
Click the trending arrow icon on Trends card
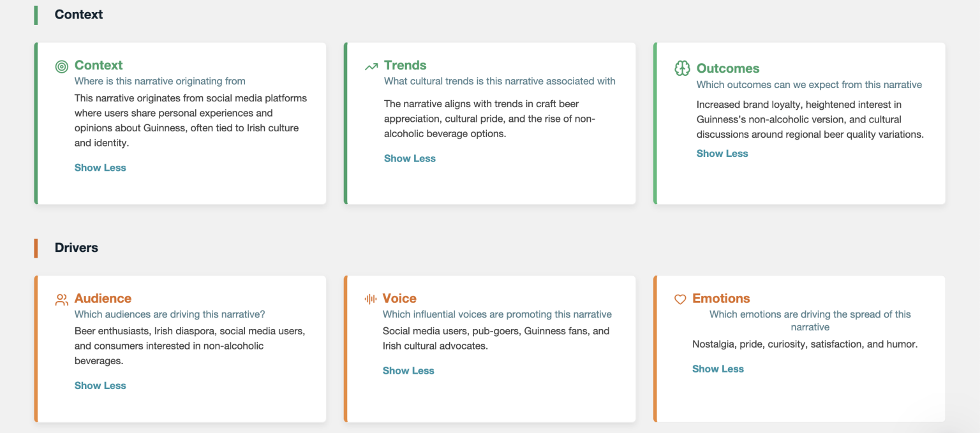pos(371,66)
